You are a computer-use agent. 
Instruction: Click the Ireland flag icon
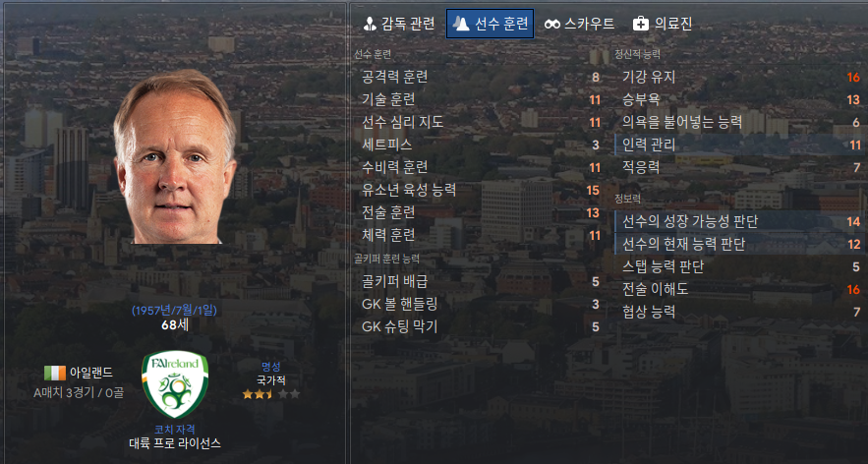pyautogui.click(x=55, y=373)
